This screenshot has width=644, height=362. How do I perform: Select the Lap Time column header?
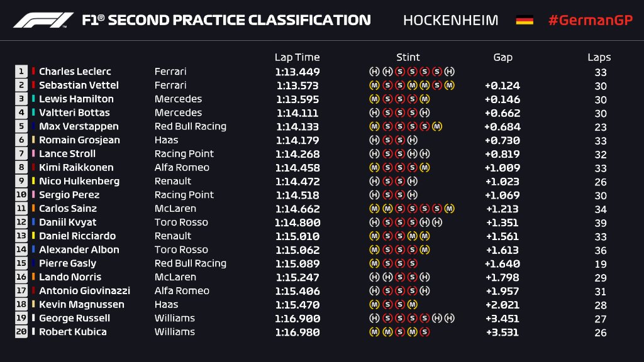pyautogui.click(x=297, y=57)
